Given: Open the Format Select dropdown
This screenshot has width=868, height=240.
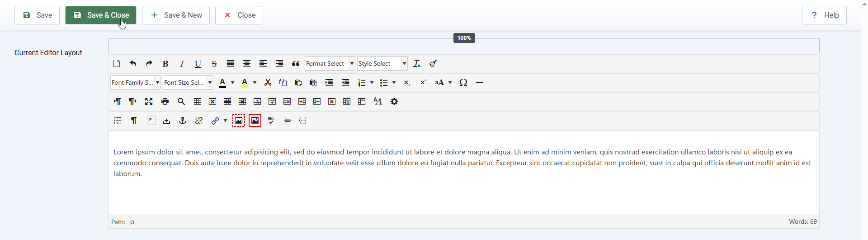Looking at the screenshot, I should [x=330, y=64].
